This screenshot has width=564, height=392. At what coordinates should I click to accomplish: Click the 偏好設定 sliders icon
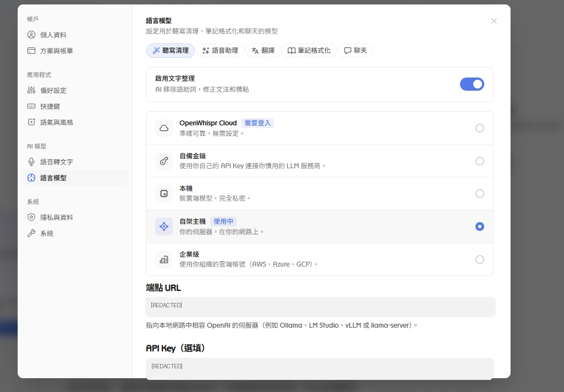pos(31,90)
